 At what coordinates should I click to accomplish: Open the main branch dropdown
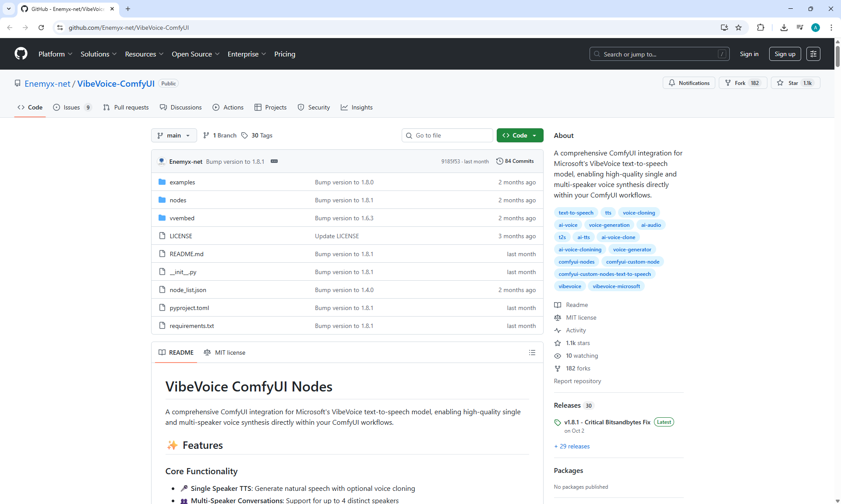[x=174, y=135]
